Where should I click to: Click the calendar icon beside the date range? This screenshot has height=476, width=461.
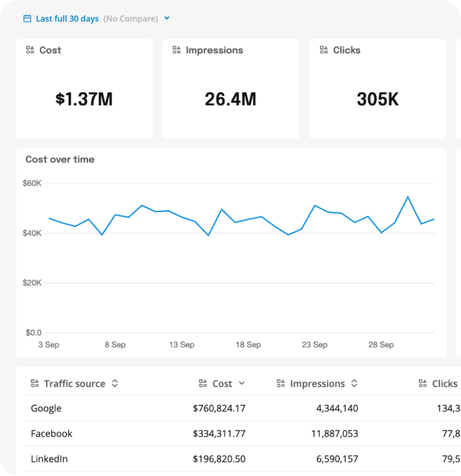pos(27,19)
